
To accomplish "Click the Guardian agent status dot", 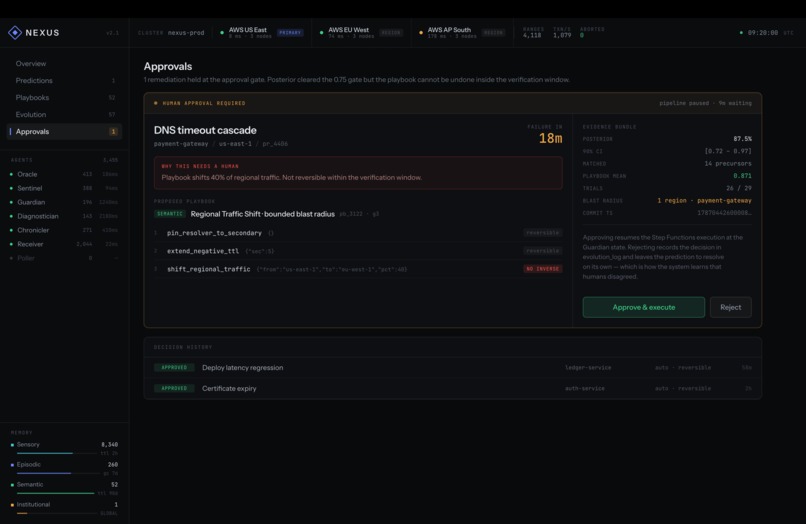I will 11,202.
